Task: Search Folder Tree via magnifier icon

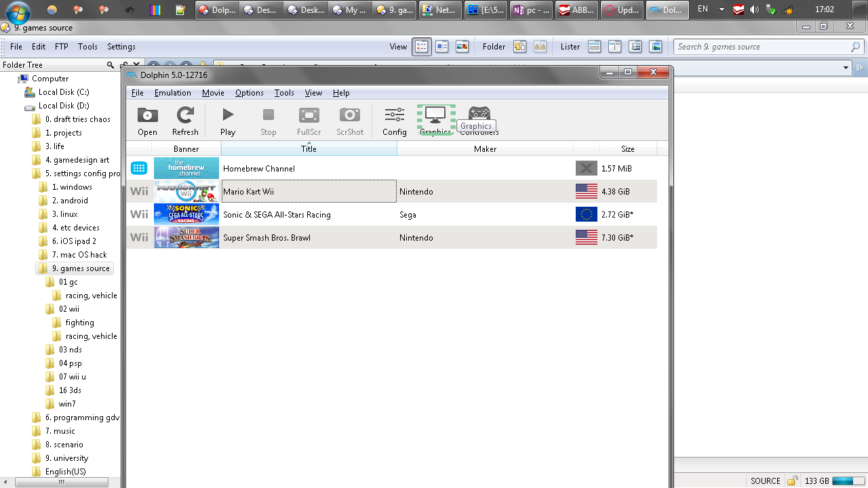Action: click(x=111, y=65)
